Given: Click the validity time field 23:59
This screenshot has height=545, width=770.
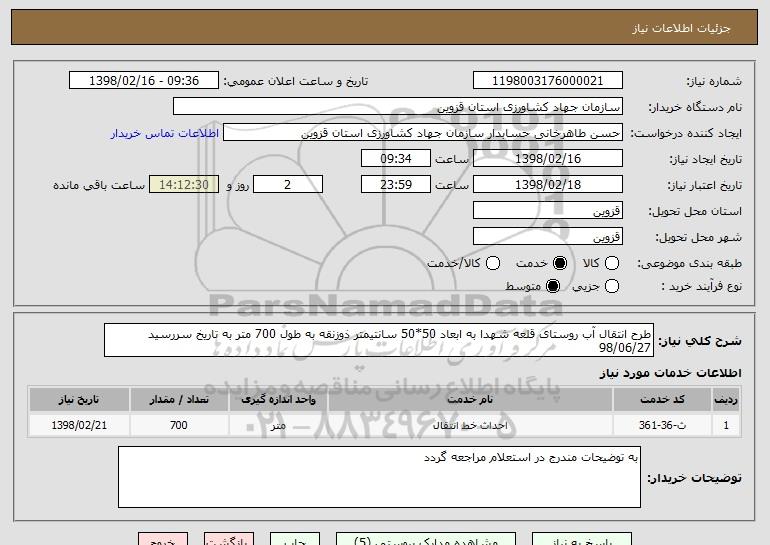Looking at the screenshot, I should pyautogui.click(x=396, y=185).
